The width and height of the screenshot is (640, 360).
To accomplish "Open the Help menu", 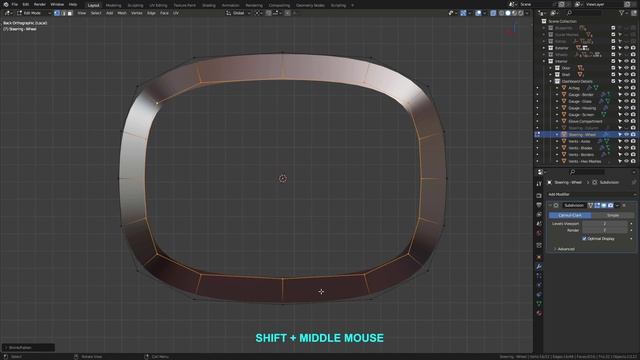I will pos(73,4).
